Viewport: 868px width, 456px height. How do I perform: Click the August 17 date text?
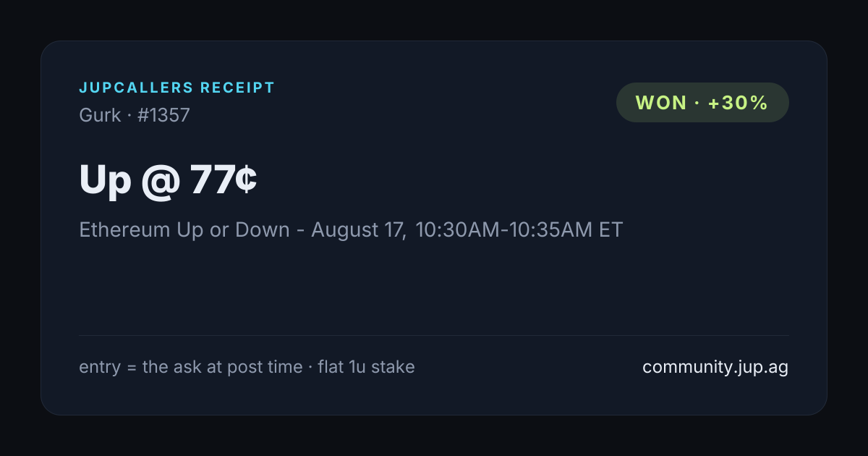point(359,230)
